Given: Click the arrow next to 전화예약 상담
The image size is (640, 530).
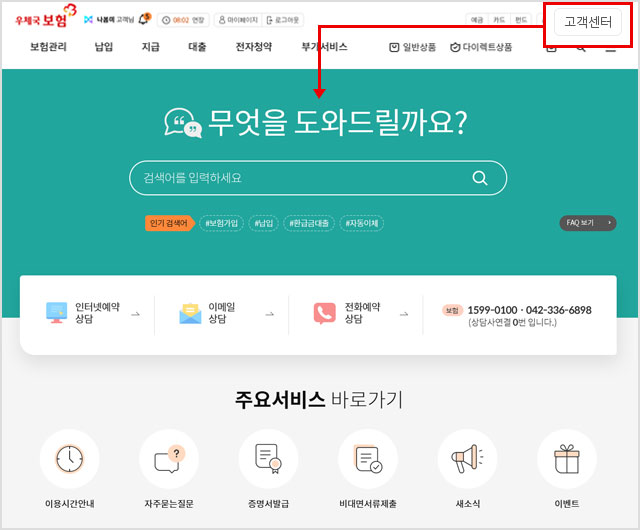Looking at the screenshot, I should point(404,314).
